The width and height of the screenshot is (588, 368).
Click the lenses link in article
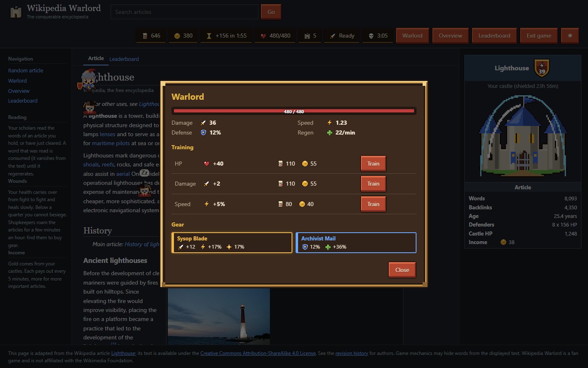click(x=108, y=134)
